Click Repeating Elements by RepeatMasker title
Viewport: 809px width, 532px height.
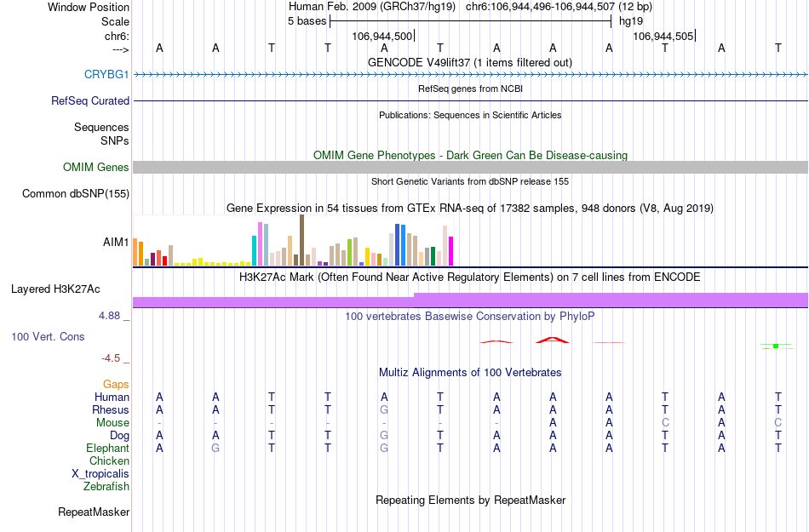pyautogui.click(x=471, y=500)
